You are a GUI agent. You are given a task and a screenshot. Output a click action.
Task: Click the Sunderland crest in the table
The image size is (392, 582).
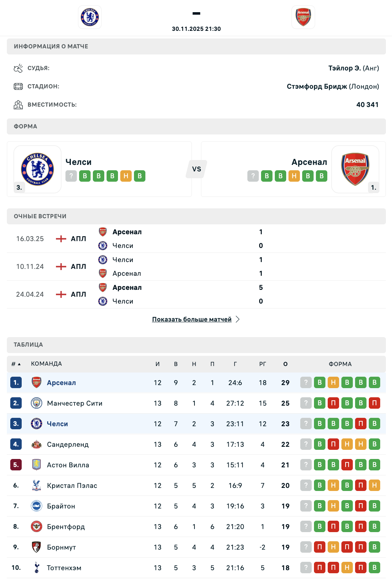[x=37, y=444]
